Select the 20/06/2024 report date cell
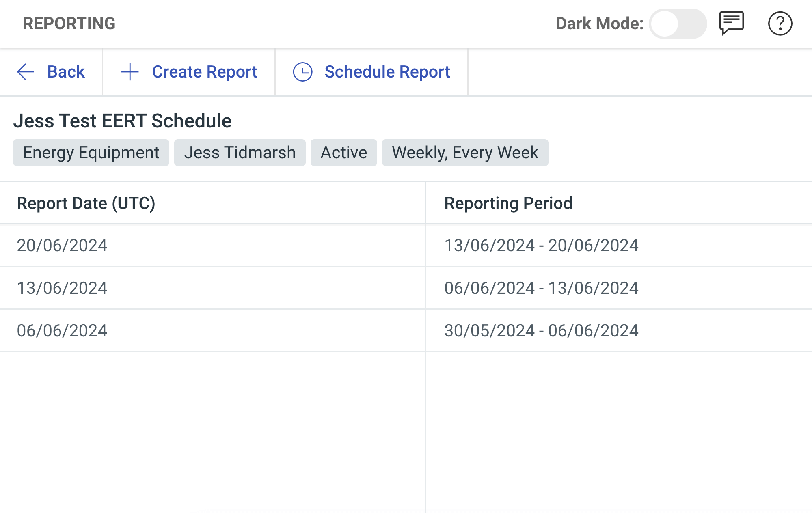812x513 pixels. coord(212,245)
